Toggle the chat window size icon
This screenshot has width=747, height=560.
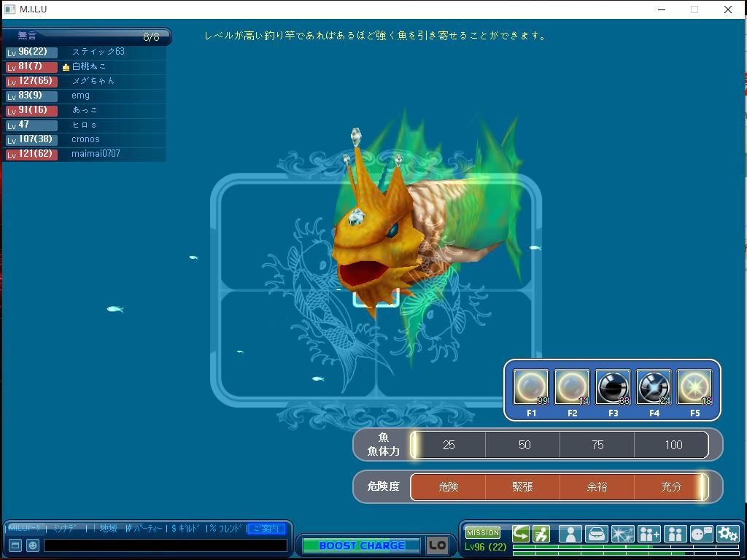click(x=15, y=545)
